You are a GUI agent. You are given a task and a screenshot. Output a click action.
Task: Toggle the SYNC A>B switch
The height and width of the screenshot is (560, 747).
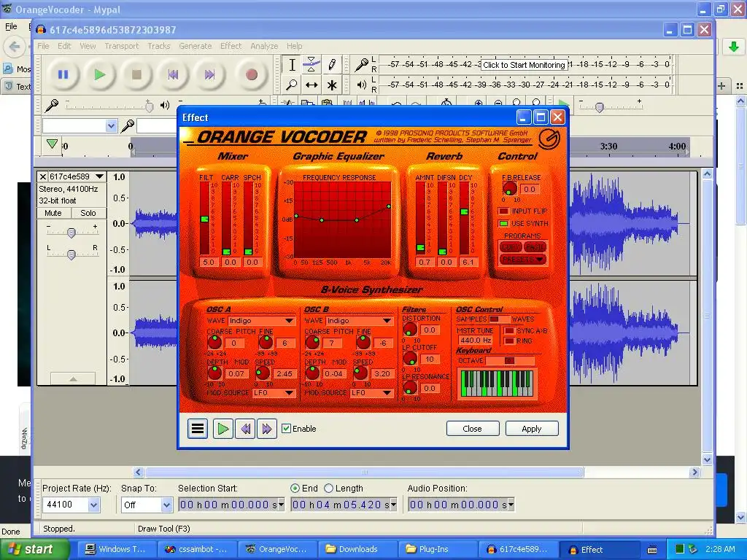[509, 330]
